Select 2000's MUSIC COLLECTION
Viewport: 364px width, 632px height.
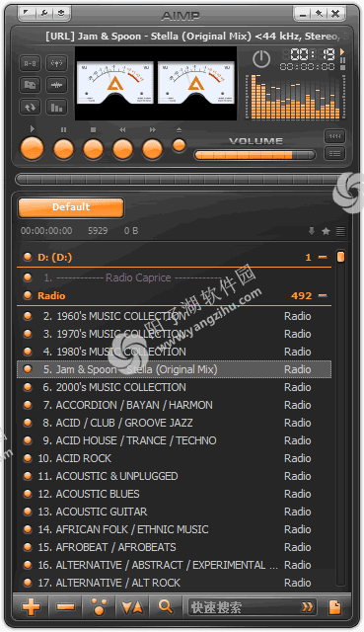coord(174,387)
